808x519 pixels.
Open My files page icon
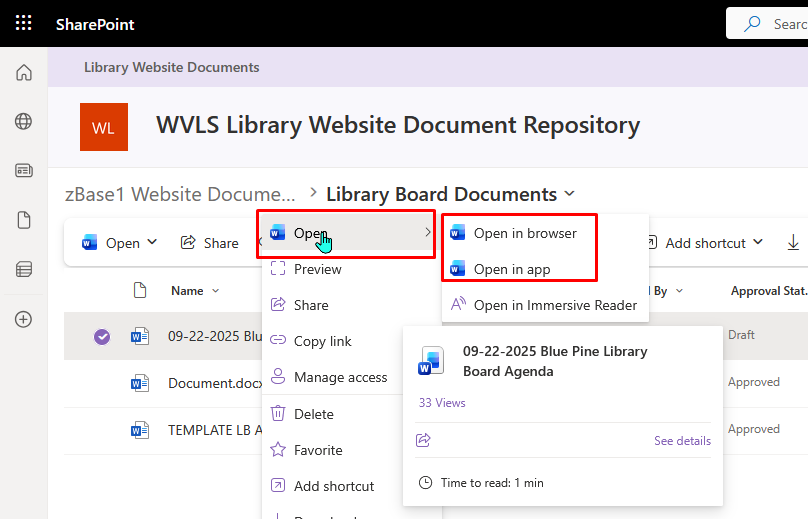pyautogui.click(x=24, y=220)
